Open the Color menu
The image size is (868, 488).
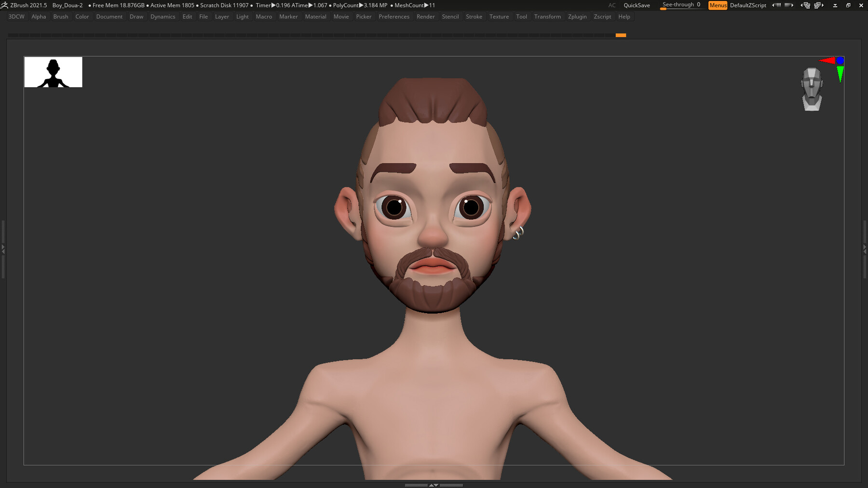pyautogui.click(x=82, y=16)
